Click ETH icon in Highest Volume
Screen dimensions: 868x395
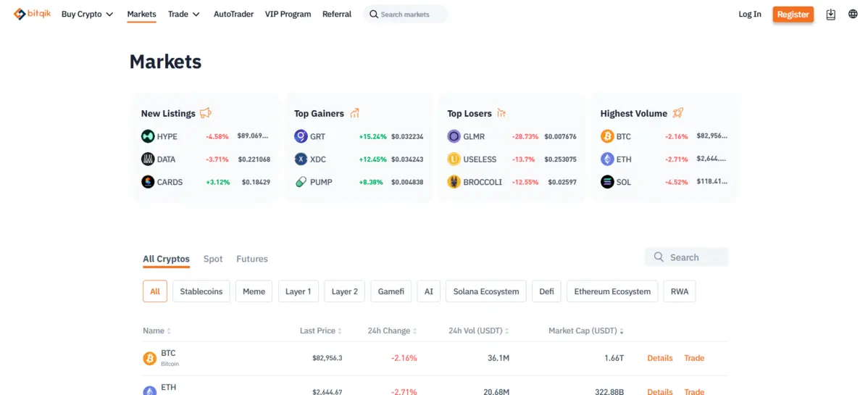(607, 159)
